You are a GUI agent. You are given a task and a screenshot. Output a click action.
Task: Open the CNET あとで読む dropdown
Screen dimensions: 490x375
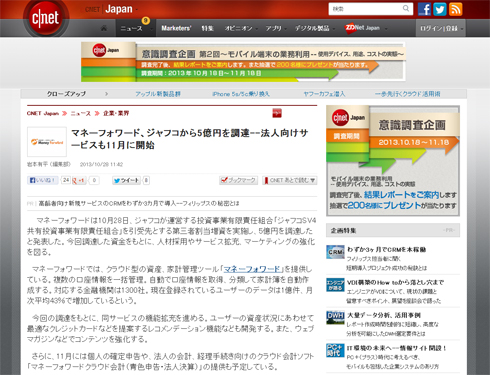[290, 180]
